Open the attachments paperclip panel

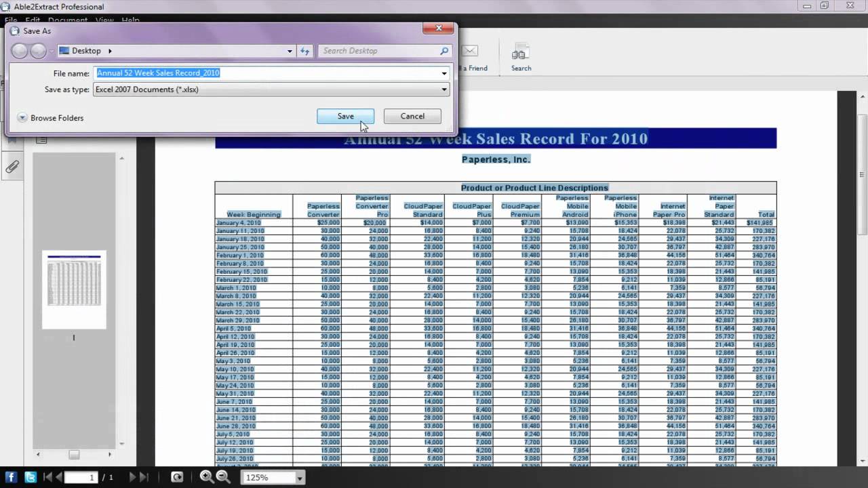tap(12, 167)
